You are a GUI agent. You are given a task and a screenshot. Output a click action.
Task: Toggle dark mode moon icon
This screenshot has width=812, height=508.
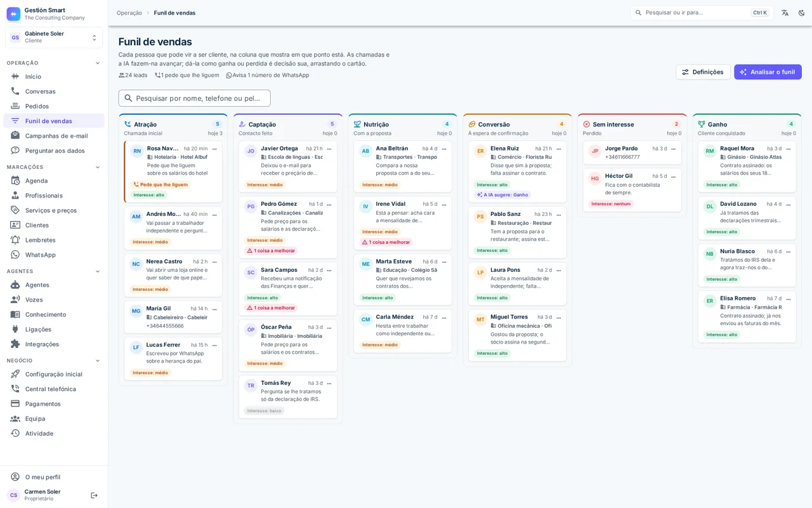coord(801,13)
